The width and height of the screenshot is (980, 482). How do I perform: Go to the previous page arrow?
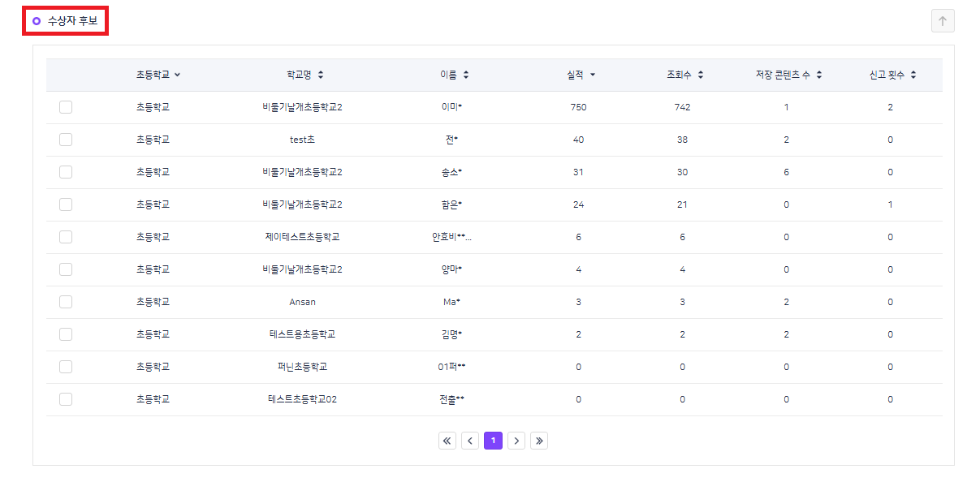(470, 441)
